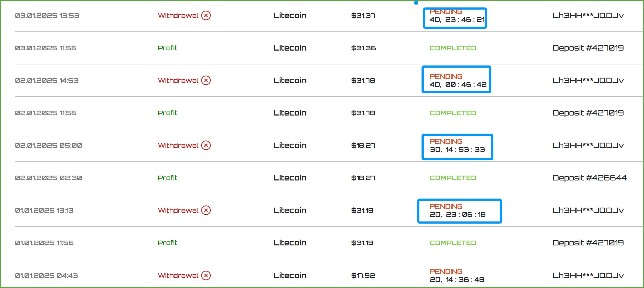Click the Profit label dated 03.01.2025 11:56
The height and width of the screenshot is (288, 644).
(x=167, y=48)
